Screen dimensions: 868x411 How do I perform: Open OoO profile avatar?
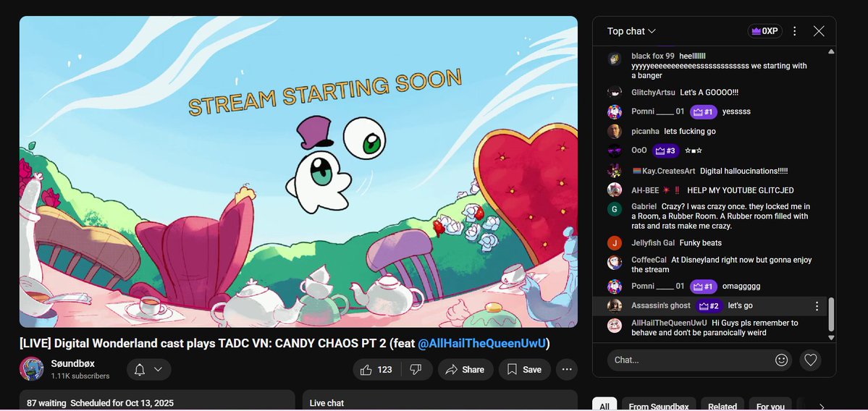click(615, 151)
